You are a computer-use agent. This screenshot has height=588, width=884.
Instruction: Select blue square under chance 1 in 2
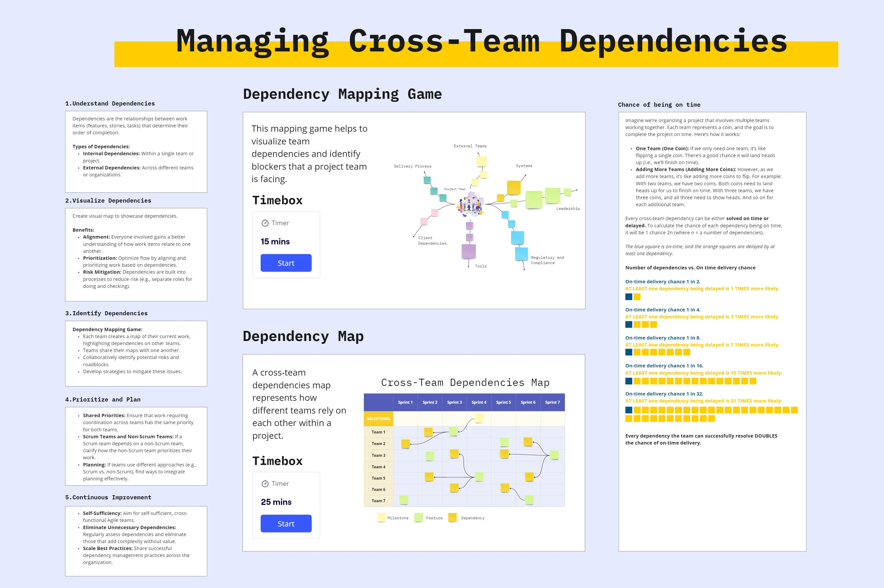coord(629,297)
